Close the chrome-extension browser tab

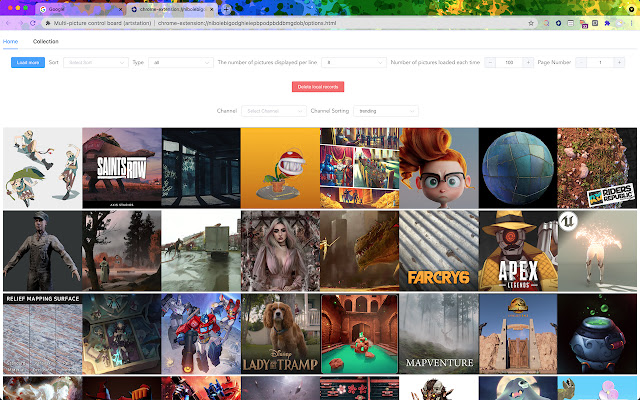click(211, 9)
